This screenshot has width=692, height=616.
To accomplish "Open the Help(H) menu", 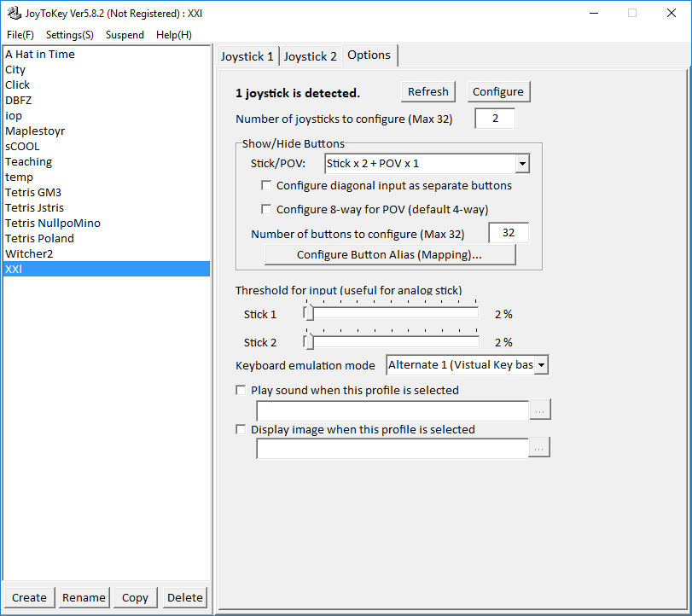I will (x=174, y=35).
